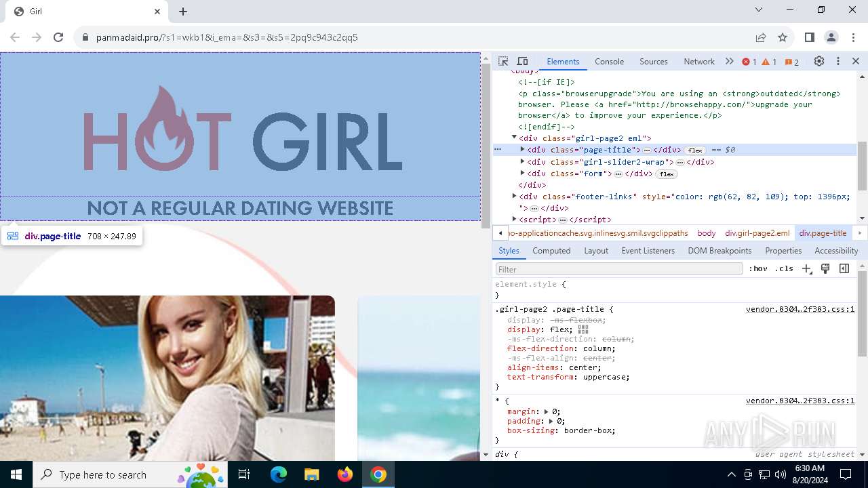Open DevTools three-dot customize menu

coord(838,62)
